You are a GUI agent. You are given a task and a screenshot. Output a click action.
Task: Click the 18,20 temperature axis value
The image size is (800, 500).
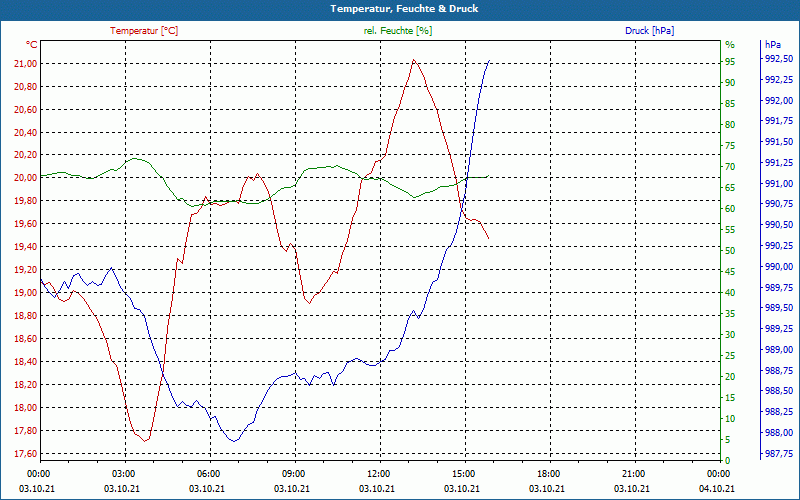[x=26, y=385]
